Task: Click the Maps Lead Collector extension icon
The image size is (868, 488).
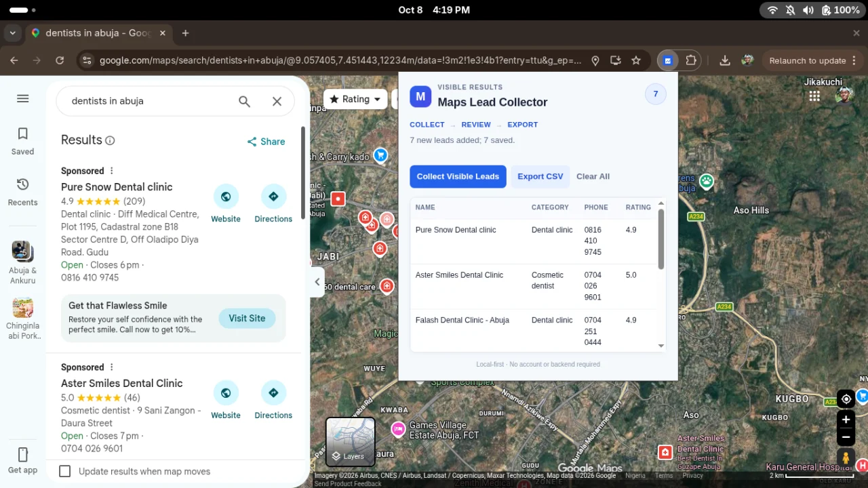Action: (667, 60)
